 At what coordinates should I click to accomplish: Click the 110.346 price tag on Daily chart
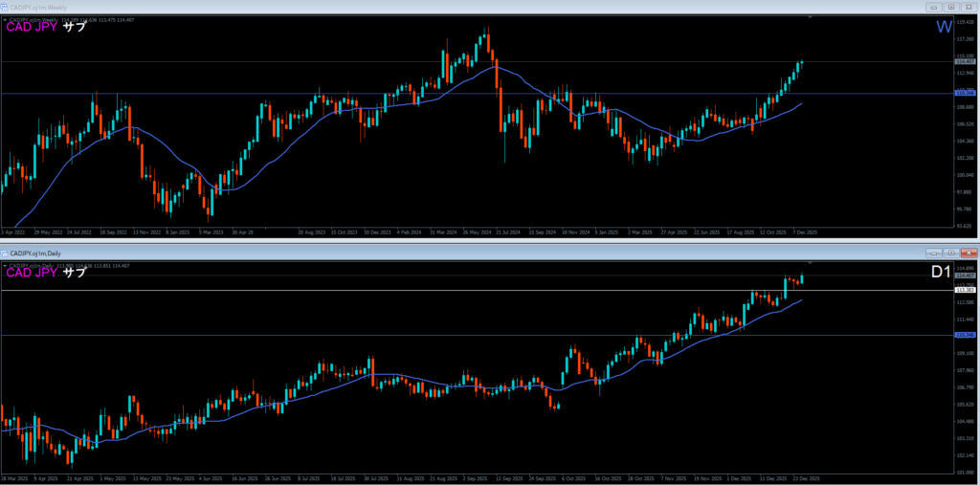pos(965,335)
